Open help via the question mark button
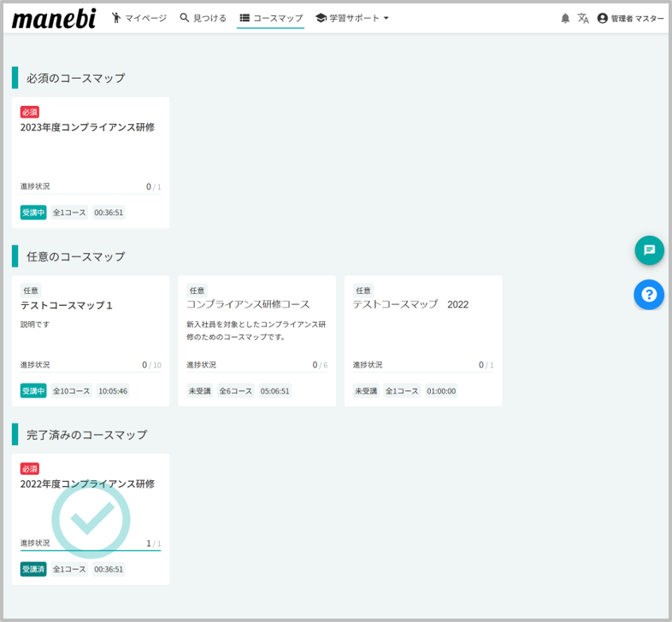 [x=649, y=295]
